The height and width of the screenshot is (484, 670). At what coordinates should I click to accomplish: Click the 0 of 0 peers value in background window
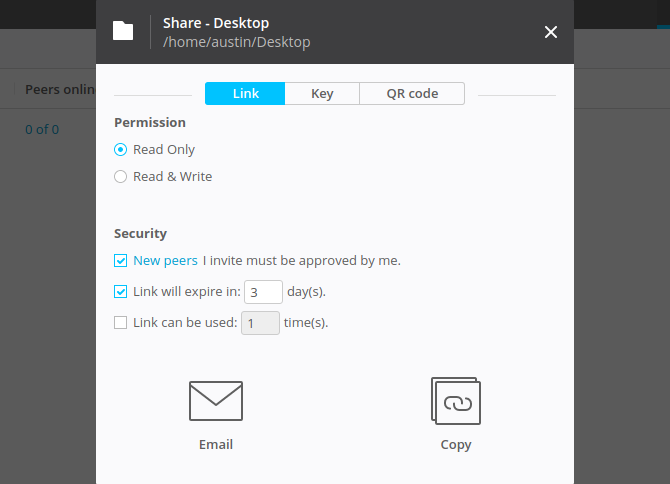pos(42,129)
